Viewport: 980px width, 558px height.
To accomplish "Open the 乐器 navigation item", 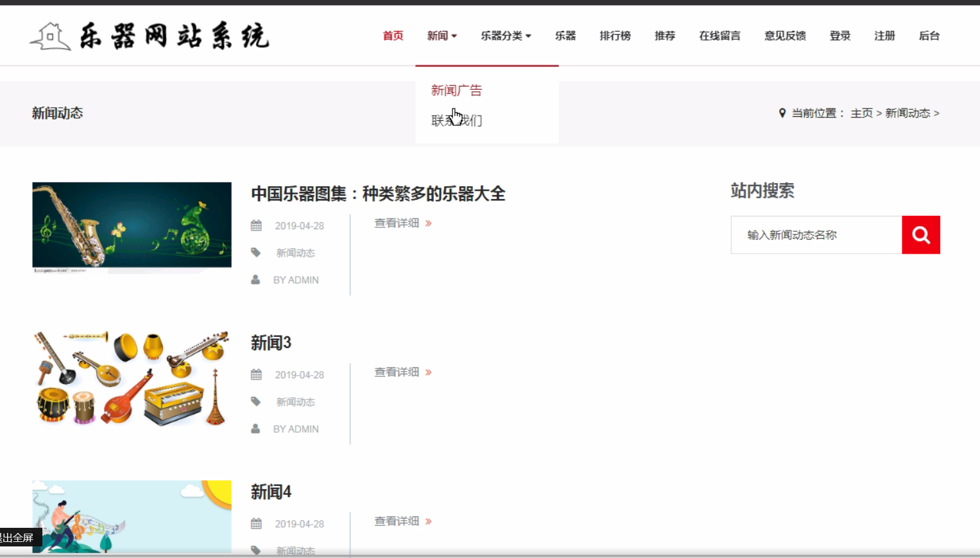I will [x=565, y=36].
